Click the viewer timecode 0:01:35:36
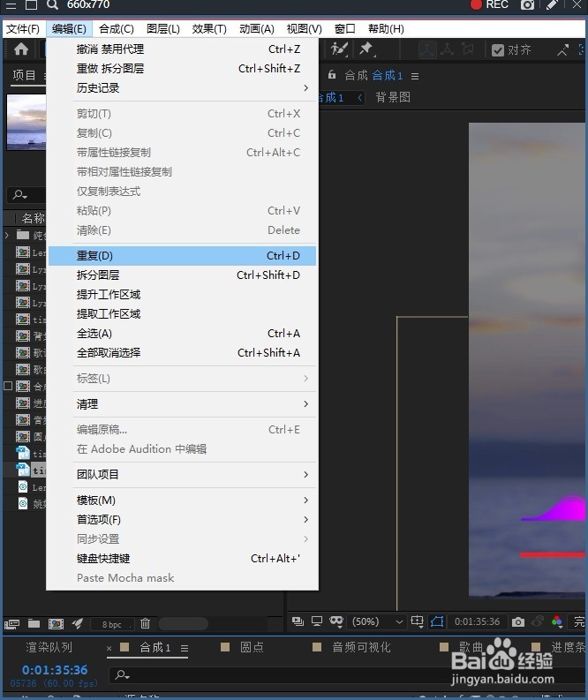 coord(477,621)
